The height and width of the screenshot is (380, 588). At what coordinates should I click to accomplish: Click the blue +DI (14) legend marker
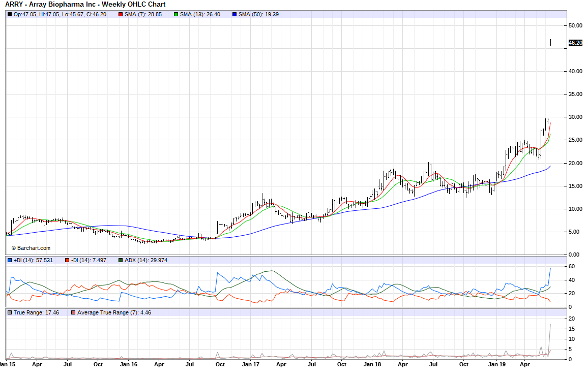coord(10,260)
